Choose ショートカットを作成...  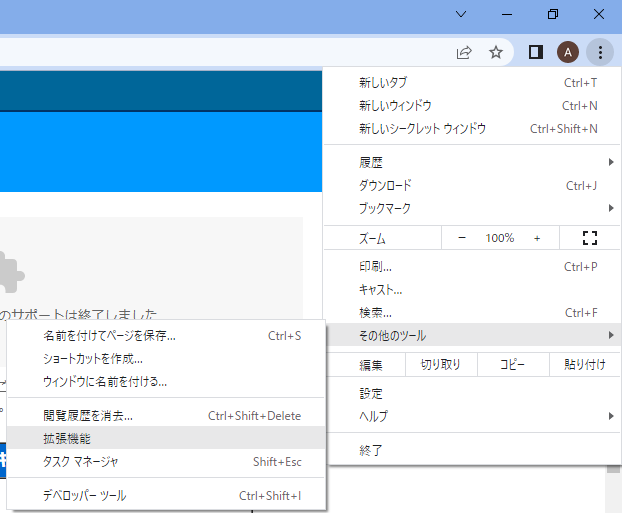pyautogui.click(x=166, y=359)
